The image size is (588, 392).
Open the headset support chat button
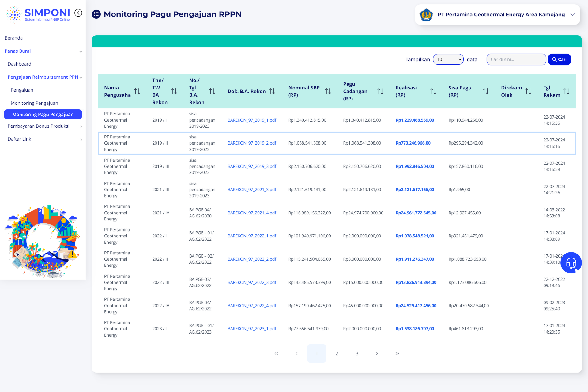(571, 262)
